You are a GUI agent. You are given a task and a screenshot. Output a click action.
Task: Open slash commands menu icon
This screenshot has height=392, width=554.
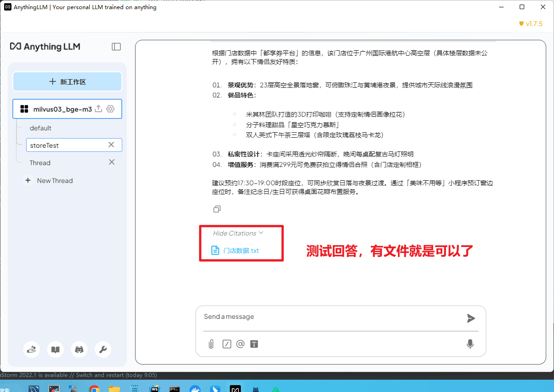(227, 344)
